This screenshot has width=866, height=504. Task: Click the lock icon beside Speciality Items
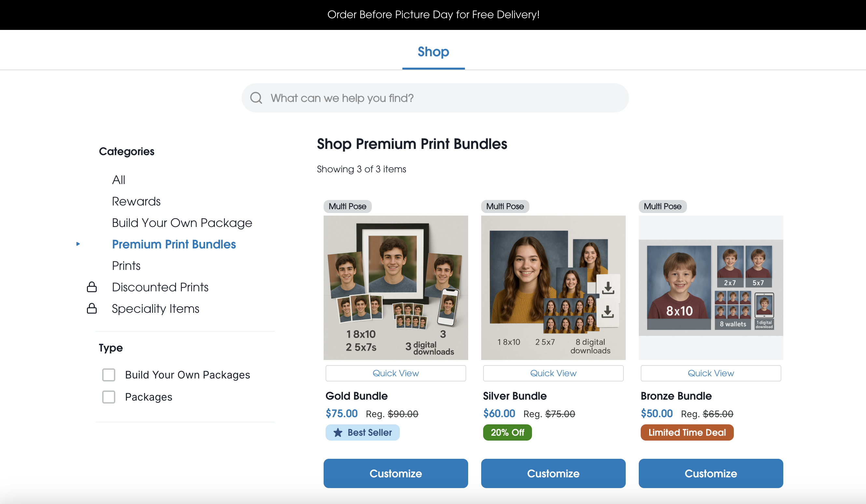click(x=92, y=309)
